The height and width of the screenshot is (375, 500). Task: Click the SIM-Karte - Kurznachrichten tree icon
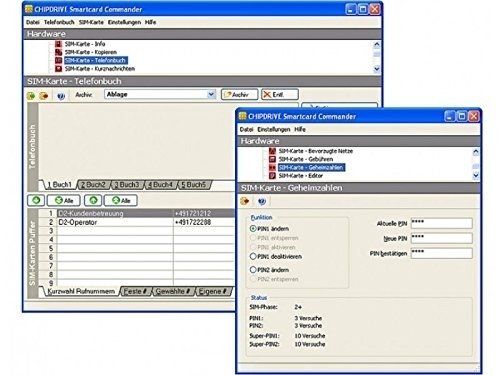(x=59, y=69)
